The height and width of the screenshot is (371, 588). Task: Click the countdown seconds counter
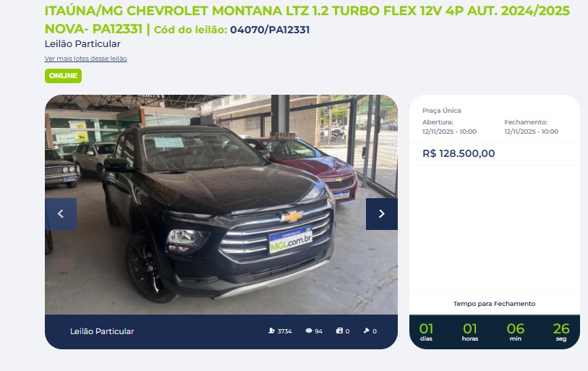pos(561,332)
